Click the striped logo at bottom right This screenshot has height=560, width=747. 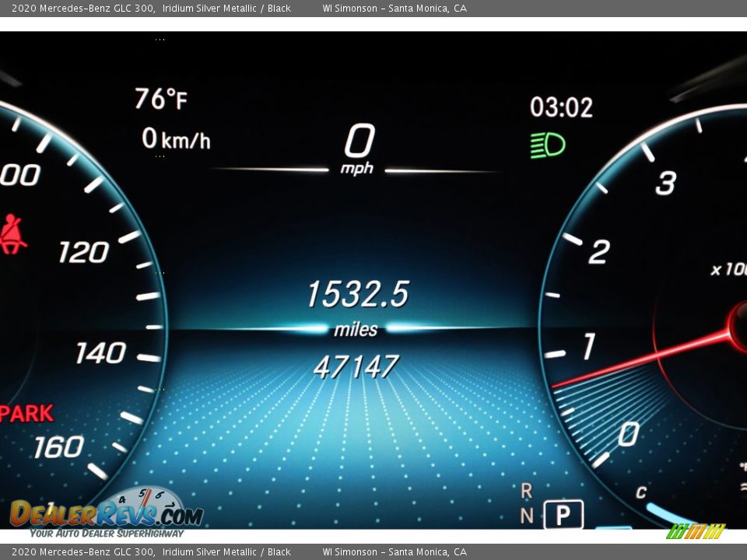click(696, 531)
